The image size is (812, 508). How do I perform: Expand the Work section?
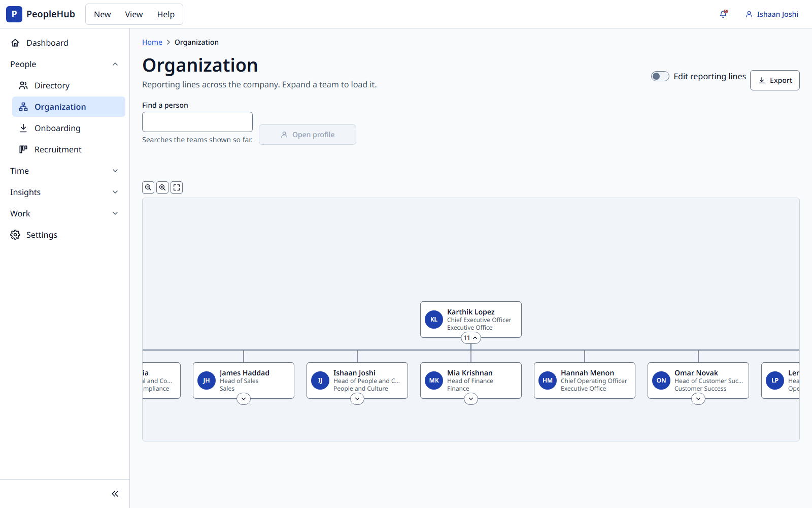pyautogui.click(x=64, y=213)
